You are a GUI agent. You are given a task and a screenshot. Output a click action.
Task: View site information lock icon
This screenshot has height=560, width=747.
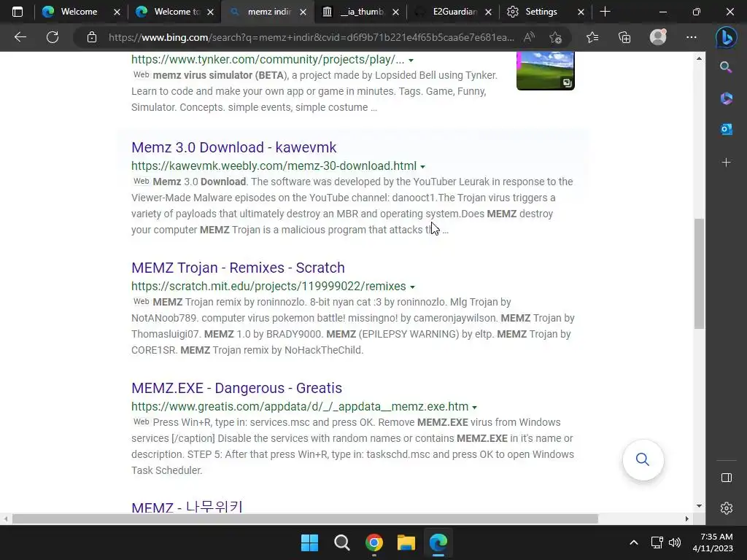[92, 37]
